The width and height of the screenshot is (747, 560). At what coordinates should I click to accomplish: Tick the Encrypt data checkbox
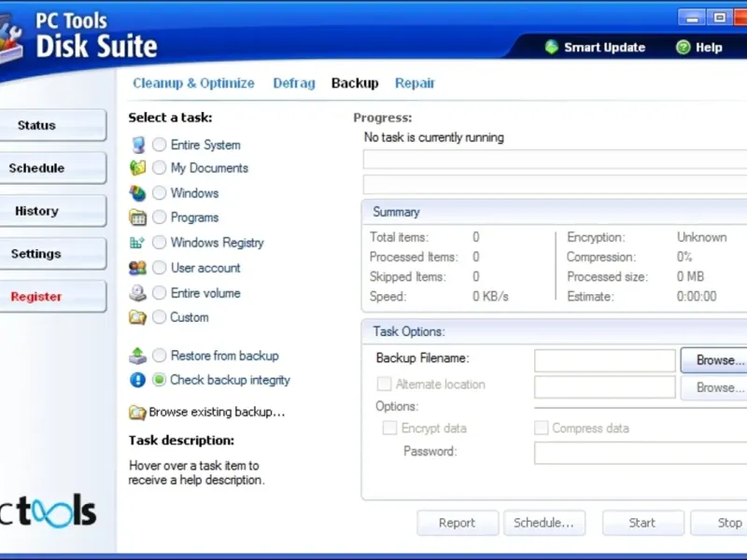[x=389, y=427]
